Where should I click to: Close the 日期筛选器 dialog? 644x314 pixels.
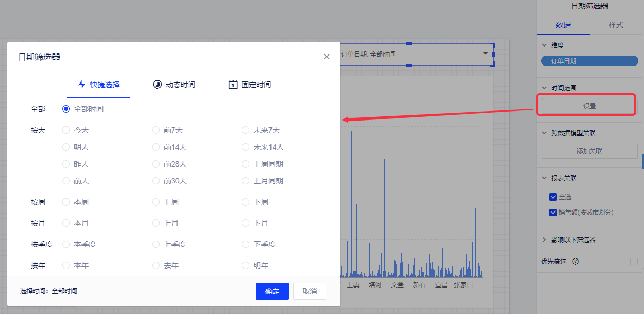click(x=326, y=57)
